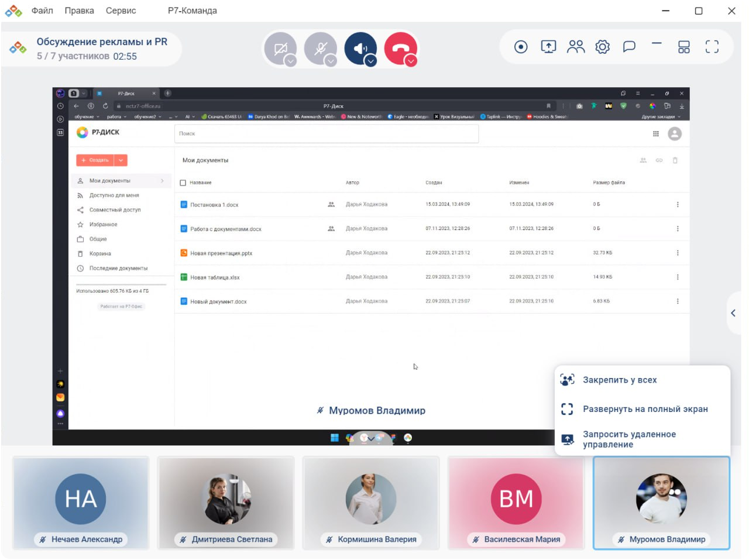Click the dash icon in the conference toolbar
Image resolution: width=749 pixels, height=560 pixels.
(x=657, y=44)
